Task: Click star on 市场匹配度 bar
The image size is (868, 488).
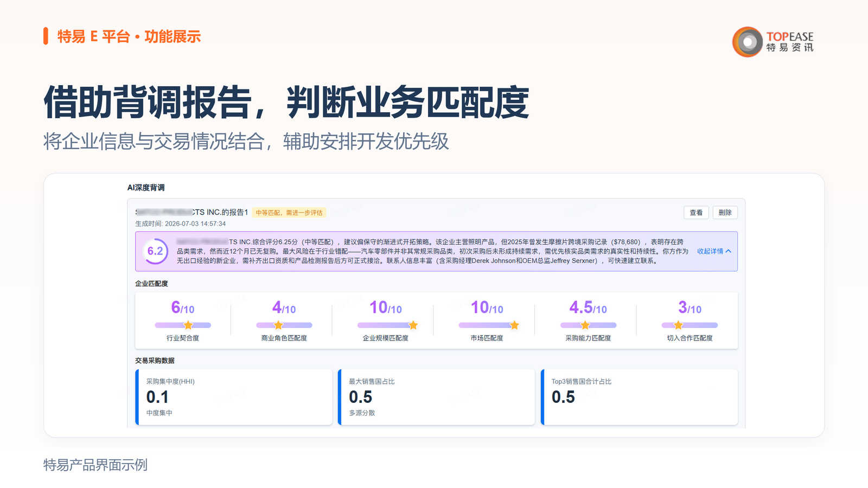Action: 514,325
